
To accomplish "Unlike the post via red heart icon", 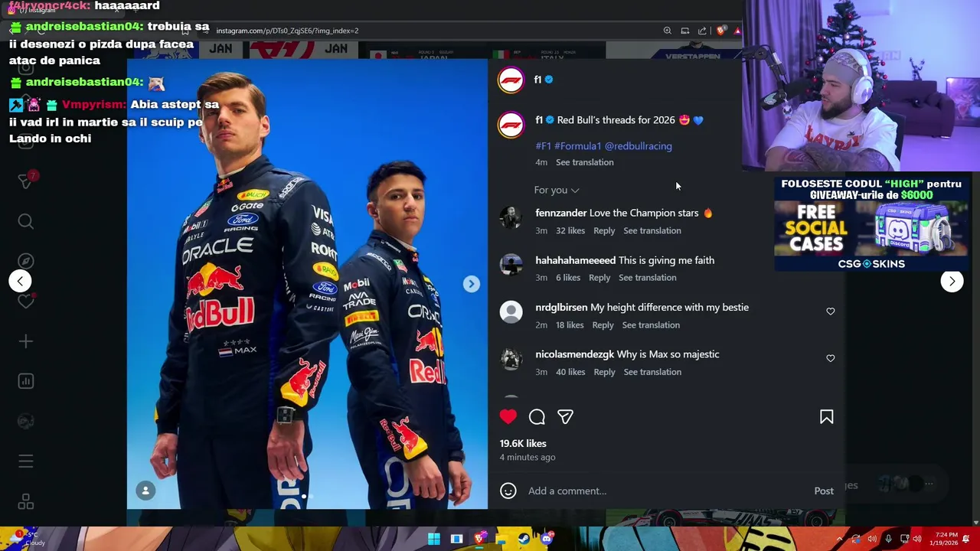I will (508, 416).
